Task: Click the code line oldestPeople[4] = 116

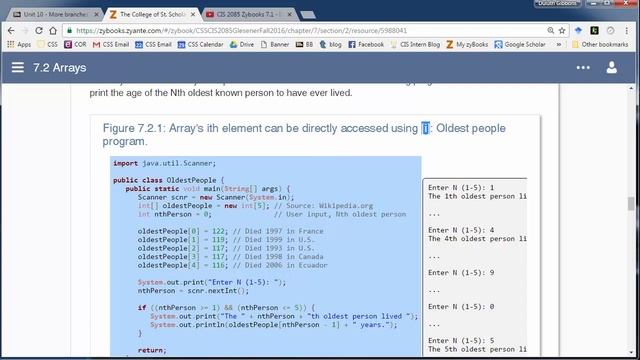Action: 232,265
